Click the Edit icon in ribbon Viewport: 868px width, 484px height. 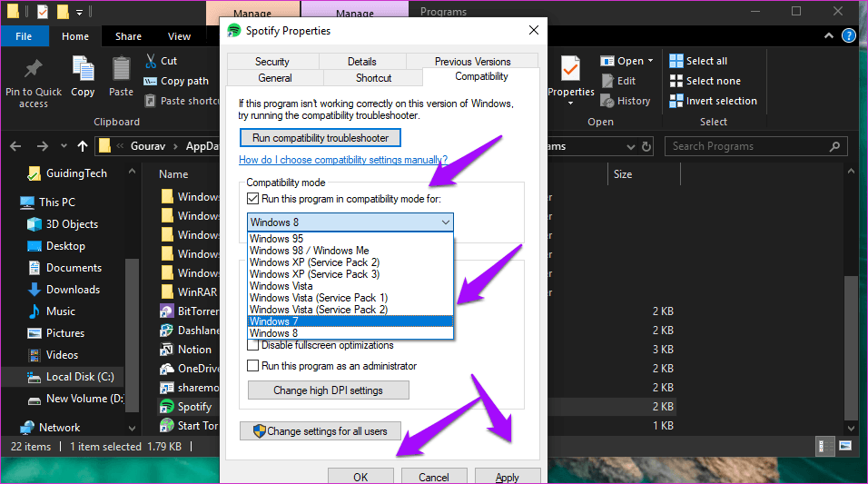607,81
